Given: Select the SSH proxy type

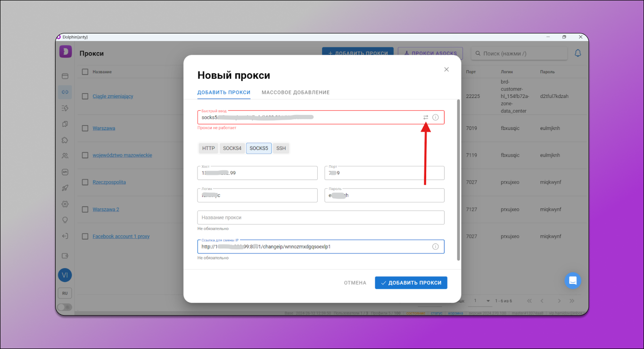Looking at the screenshot, I should [x=281, y=148].
